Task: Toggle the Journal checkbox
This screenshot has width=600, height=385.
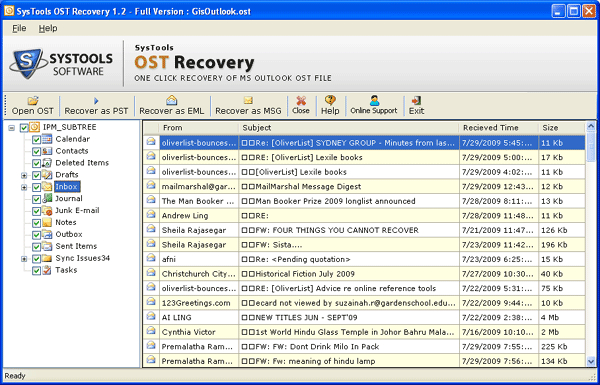Action: (x=36, y=199)
